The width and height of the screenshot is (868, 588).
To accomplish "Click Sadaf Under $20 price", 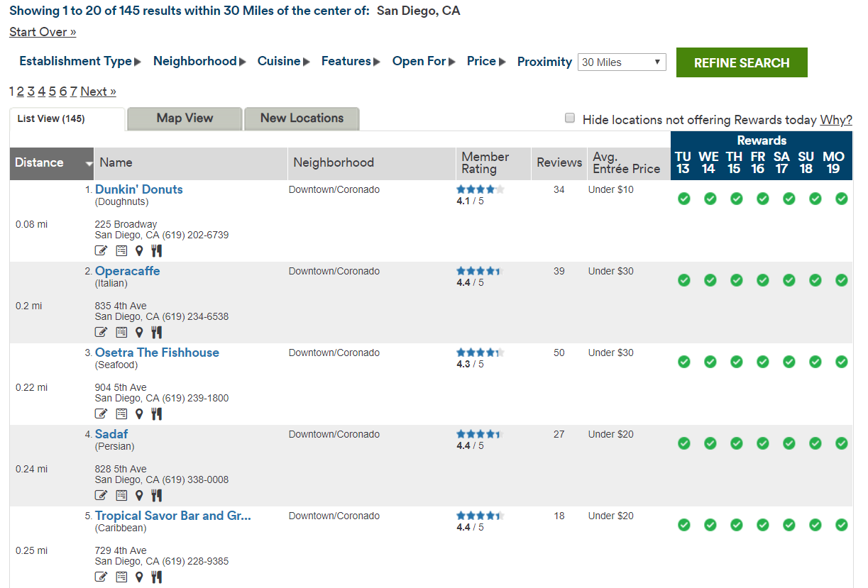I will [x=611, y=434].
